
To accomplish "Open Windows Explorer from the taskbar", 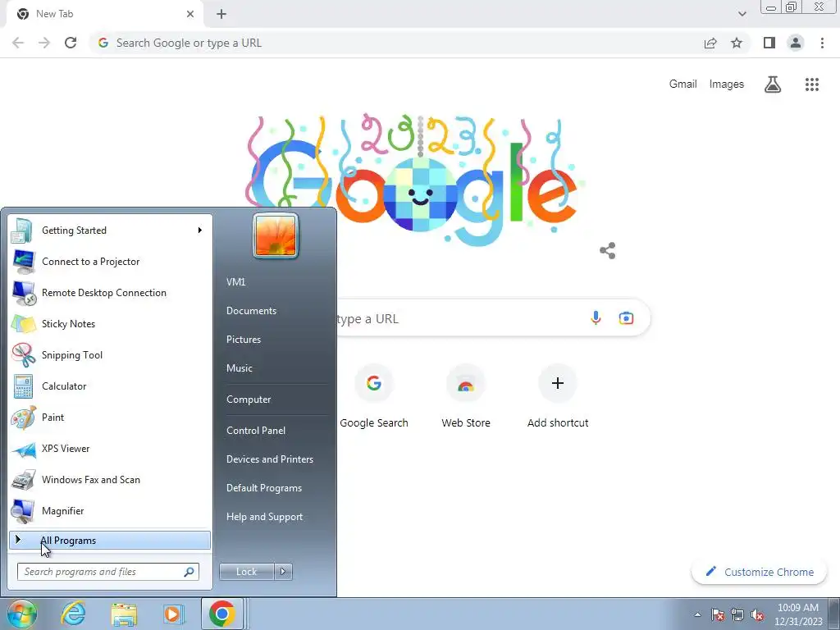I will (x=124, y=614).
